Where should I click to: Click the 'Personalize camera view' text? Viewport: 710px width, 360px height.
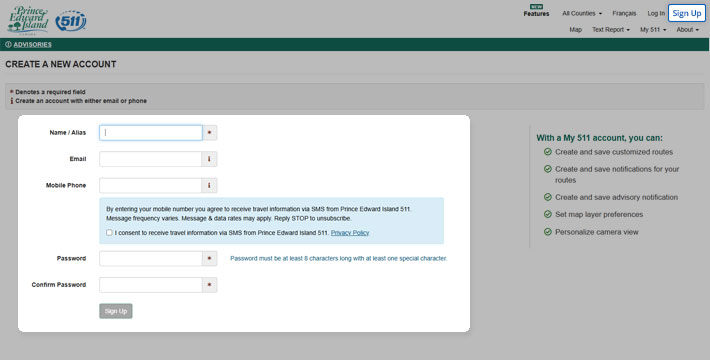597,232
